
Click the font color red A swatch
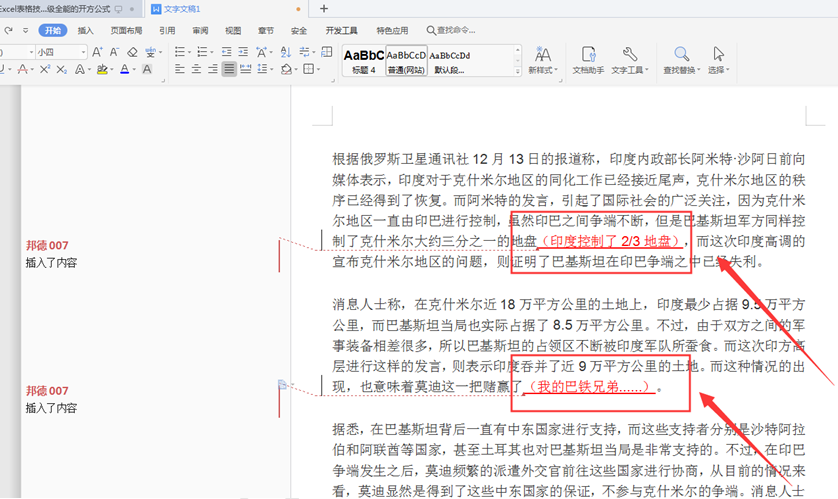pyautogui.click(x=124, y=70)
